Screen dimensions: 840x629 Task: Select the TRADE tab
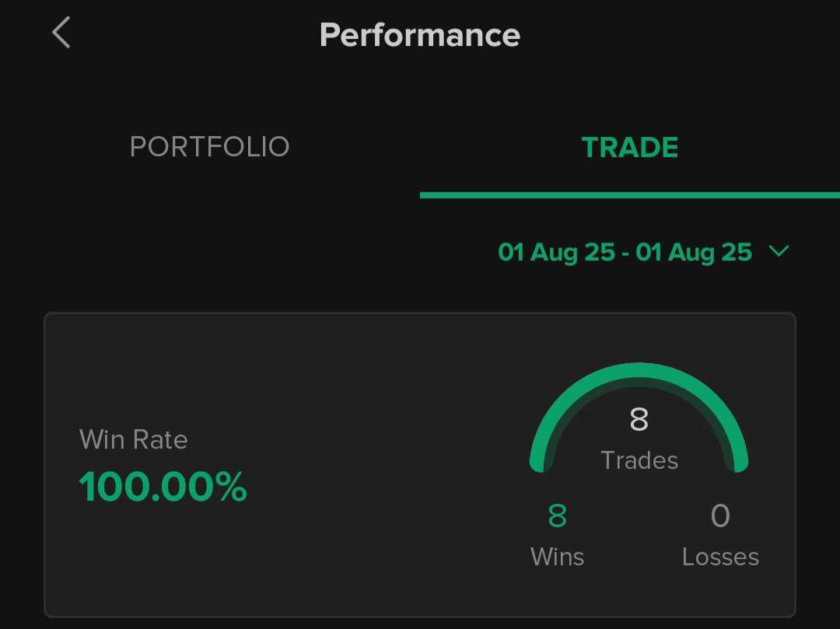pos(629,147)
